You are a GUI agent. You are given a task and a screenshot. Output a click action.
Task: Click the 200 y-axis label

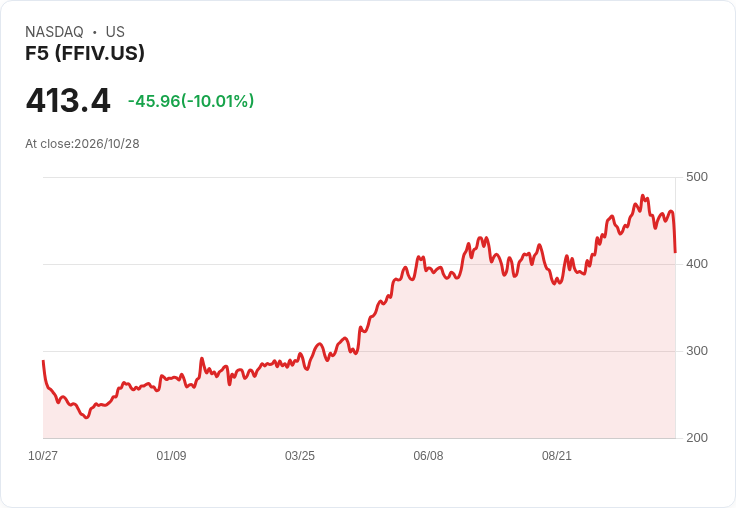point(697,438)
